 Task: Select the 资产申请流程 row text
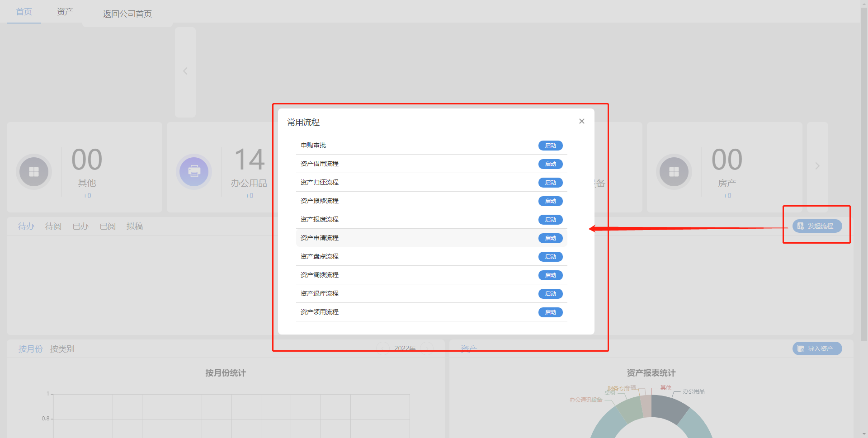(320, 238)
